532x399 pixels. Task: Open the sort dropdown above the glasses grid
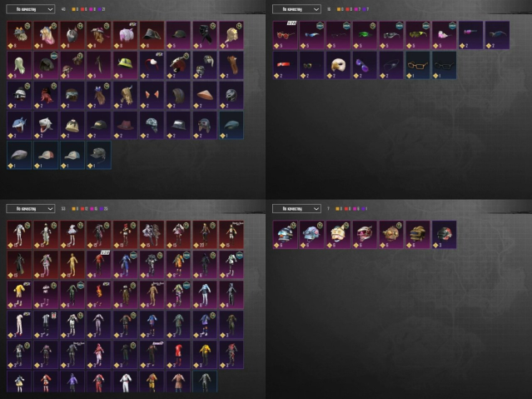coord(296,9)
